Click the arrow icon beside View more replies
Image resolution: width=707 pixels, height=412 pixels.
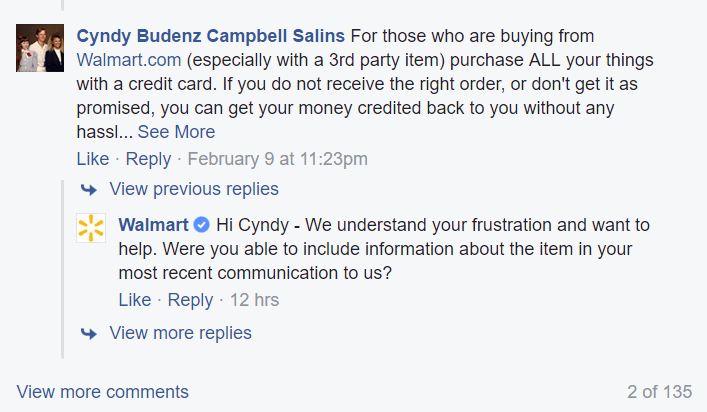point(89,333)
